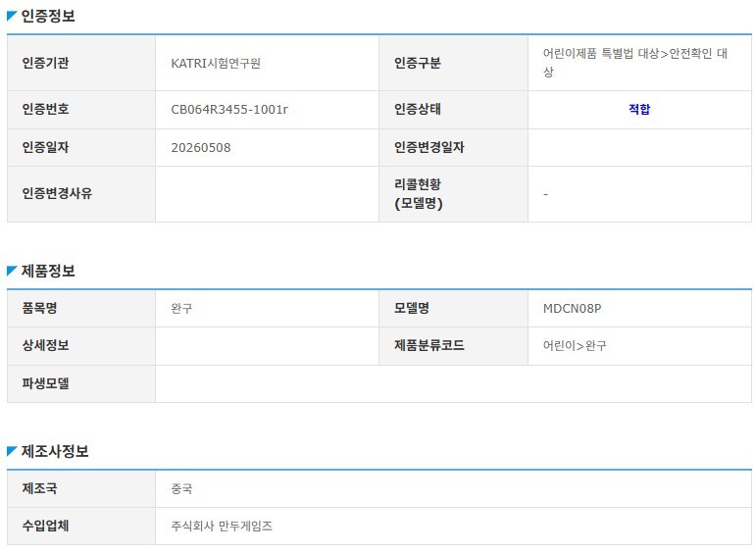Click the certification date 20260508
The width and height of the screenshot is (756, 553).
click(x=201, y=147)
